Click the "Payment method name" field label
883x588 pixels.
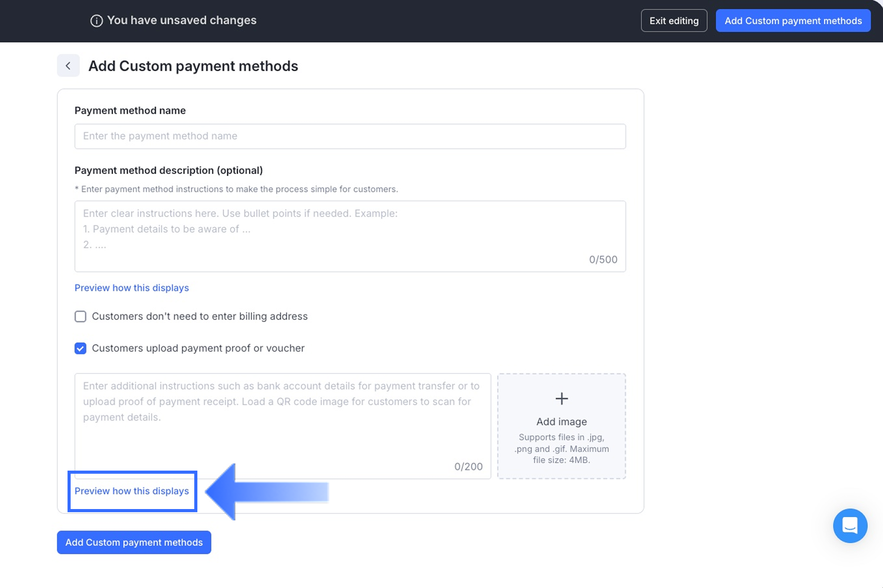pos(130,111)
